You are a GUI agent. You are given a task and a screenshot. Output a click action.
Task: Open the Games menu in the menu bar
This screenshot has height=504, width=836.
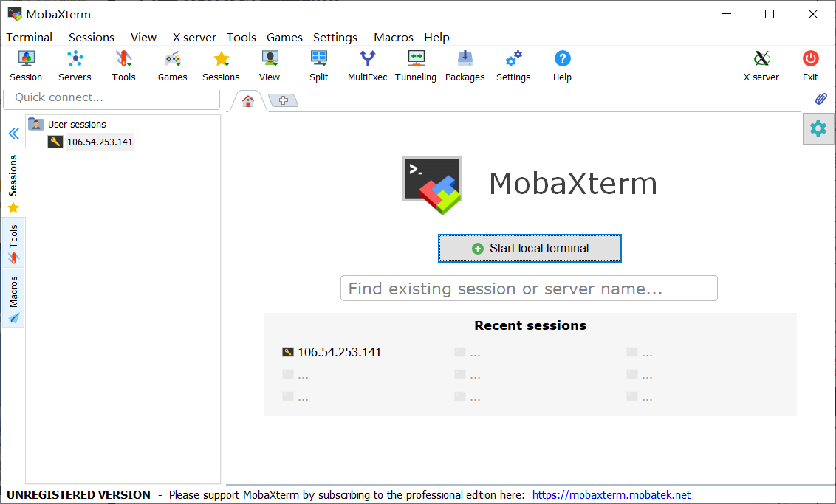[x=284, y=38]
